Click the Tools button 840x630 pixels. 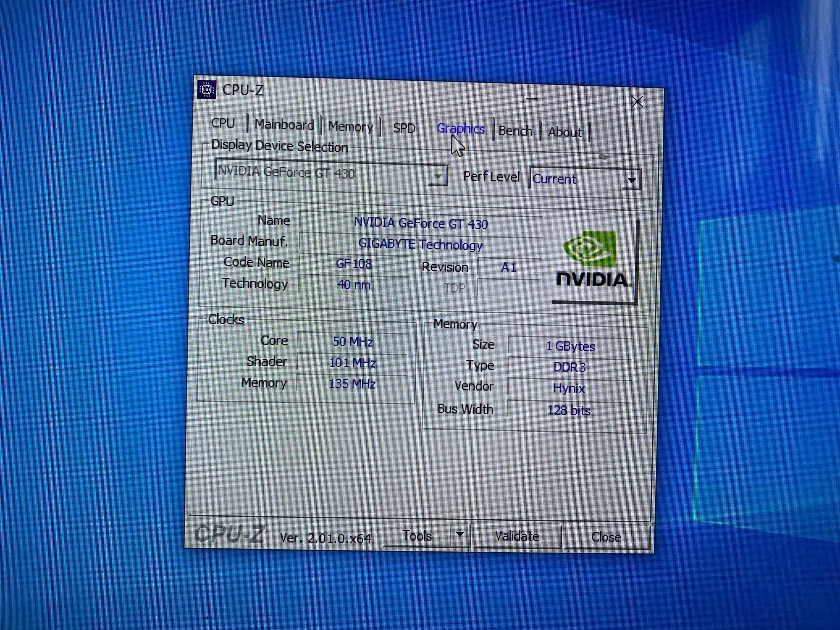[x=417, y=535]
